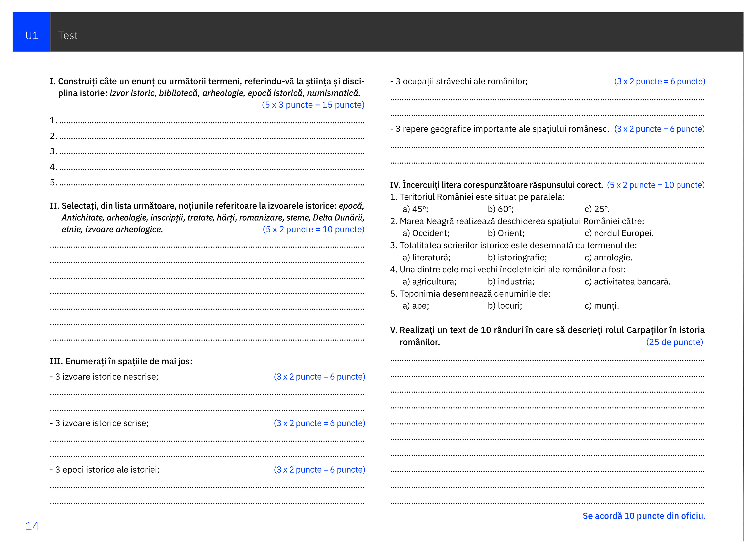
Task: Click 'Se acordă 10 puncte din oficiu' note
Action: (644, 516)
